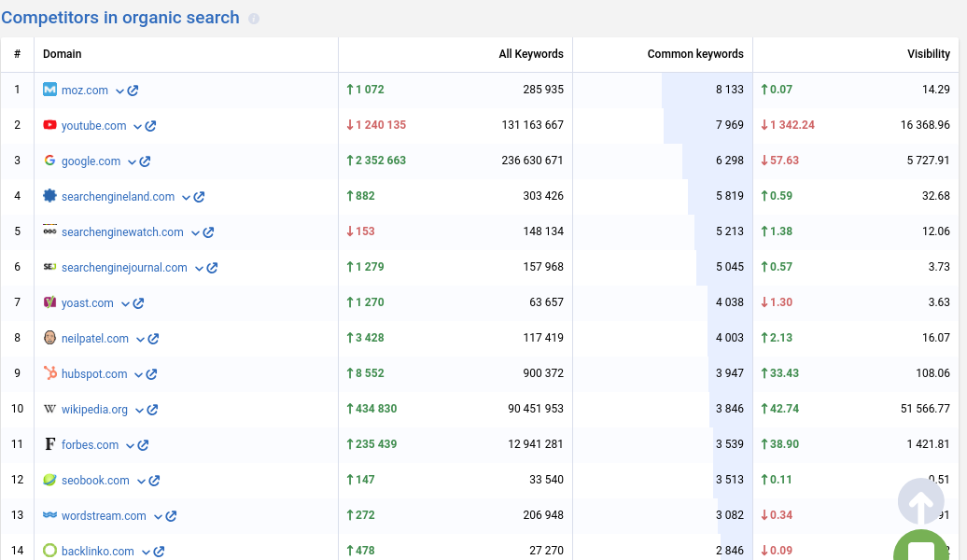The image size is (967, 560).
Task: Click the common keywords value 7 969
Action: [730, 124]
